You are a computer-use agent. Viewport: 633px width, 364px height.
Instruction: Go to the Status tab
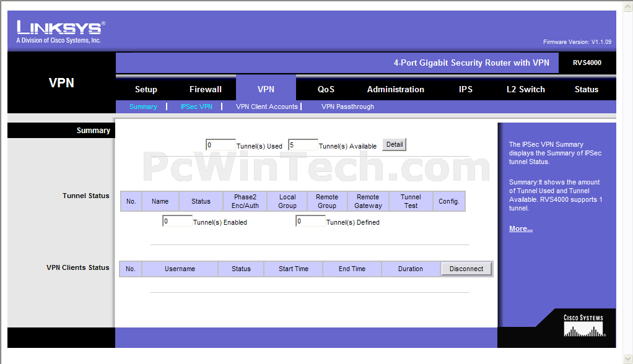[587, 89]
